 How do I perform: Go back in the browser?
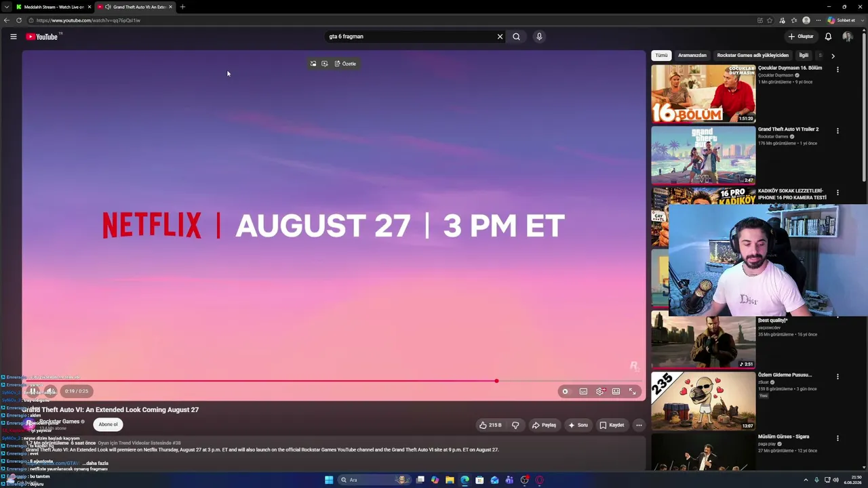tap(7, 20)
